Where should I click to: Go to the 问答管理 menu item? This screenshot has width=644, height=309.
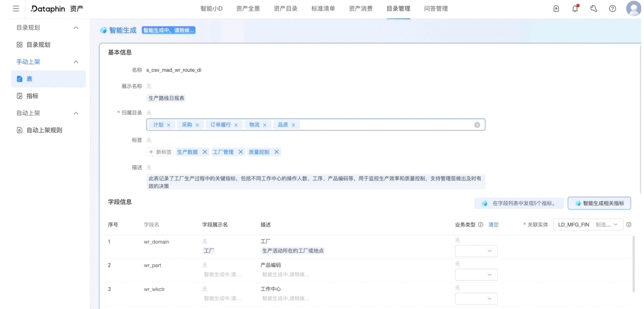[436, 9]
